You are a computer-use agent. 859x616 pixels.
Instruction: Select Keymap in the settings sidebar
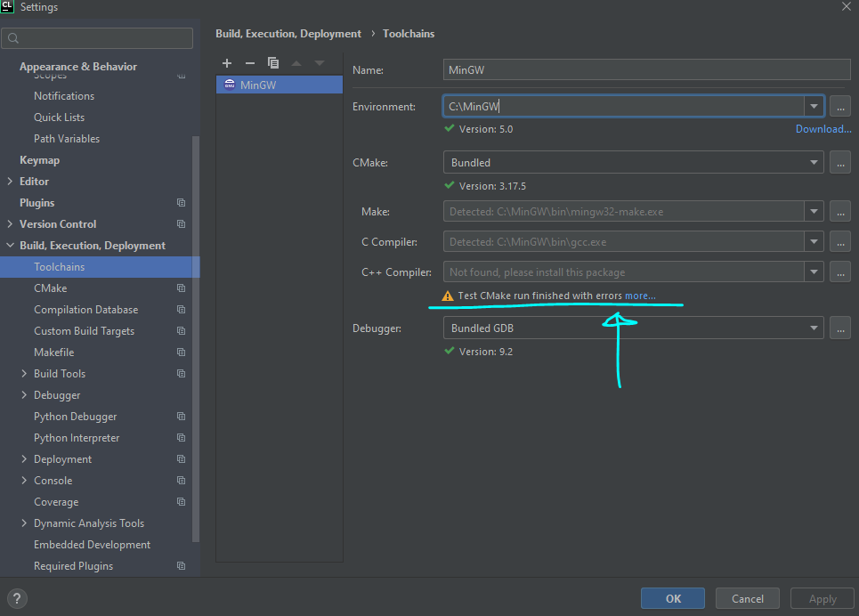(x=38, y=159)
